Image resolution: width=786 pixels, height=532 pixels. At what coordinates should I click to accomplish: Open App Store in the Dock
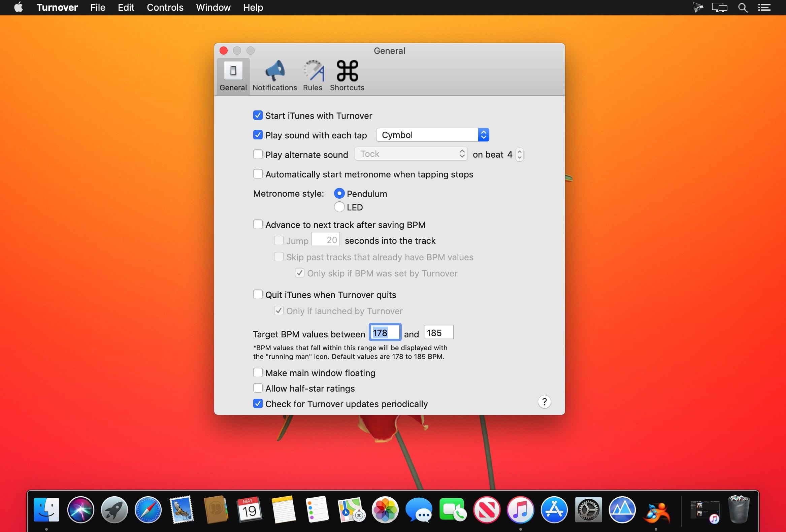(x=554, y=510)
